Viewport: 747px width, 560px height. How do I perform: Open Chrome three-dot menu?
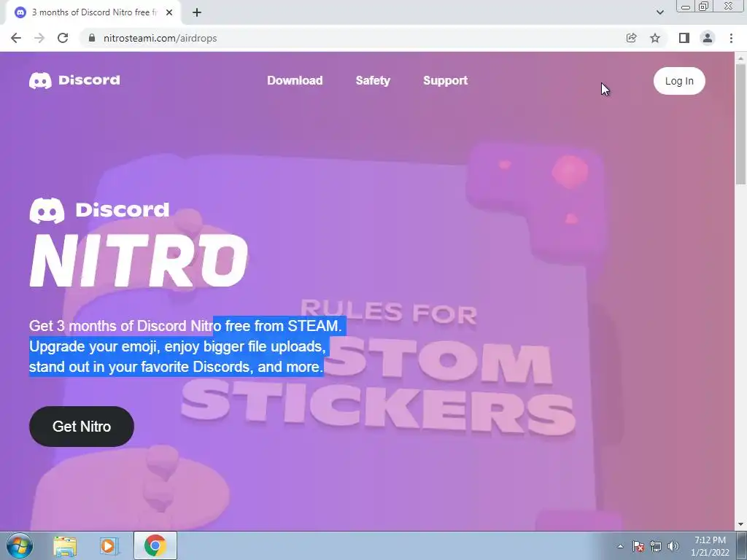pos(731,38)
